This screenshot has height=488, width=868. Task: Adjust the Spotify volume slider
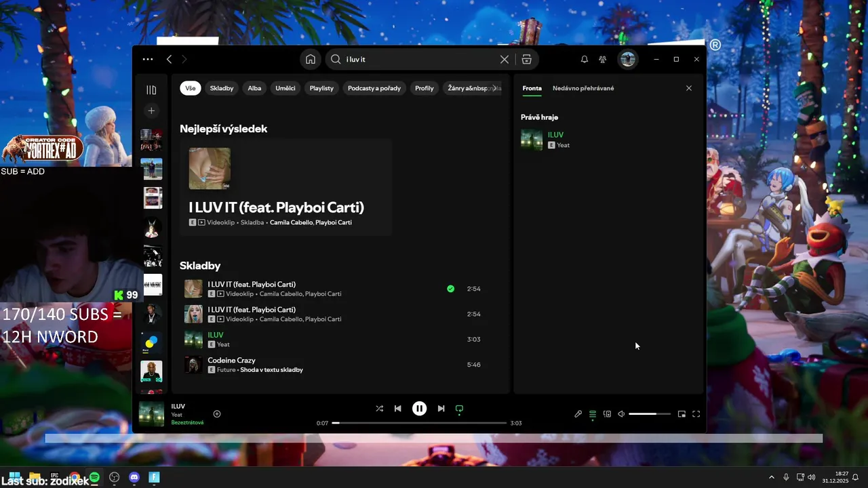point(650,414)
